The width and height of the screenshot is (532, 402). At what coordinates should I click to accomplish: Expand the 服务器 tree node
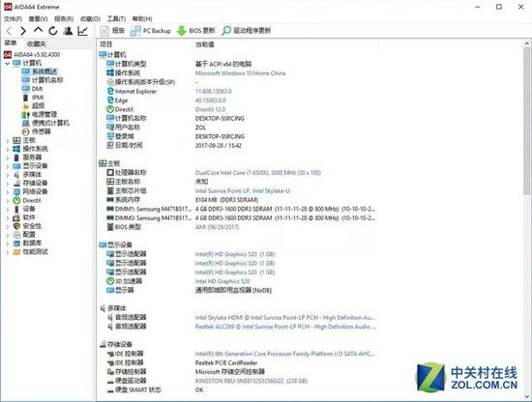click(8, 158)
